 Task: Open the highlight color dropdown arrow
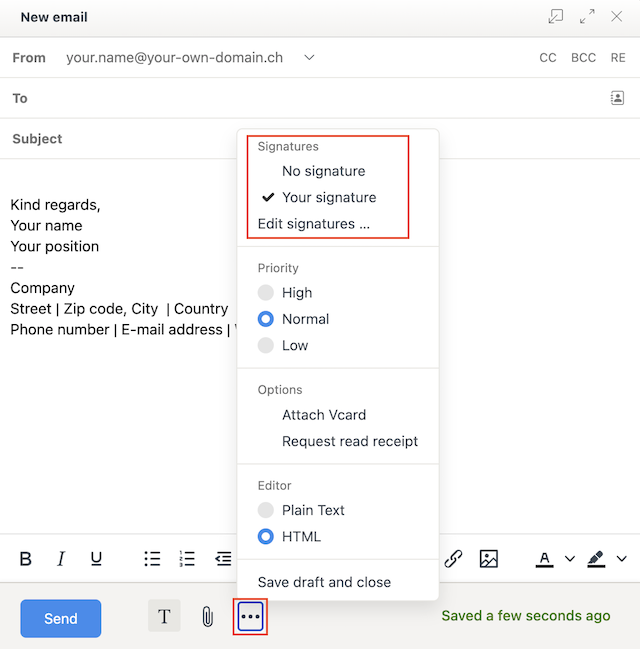621,559
